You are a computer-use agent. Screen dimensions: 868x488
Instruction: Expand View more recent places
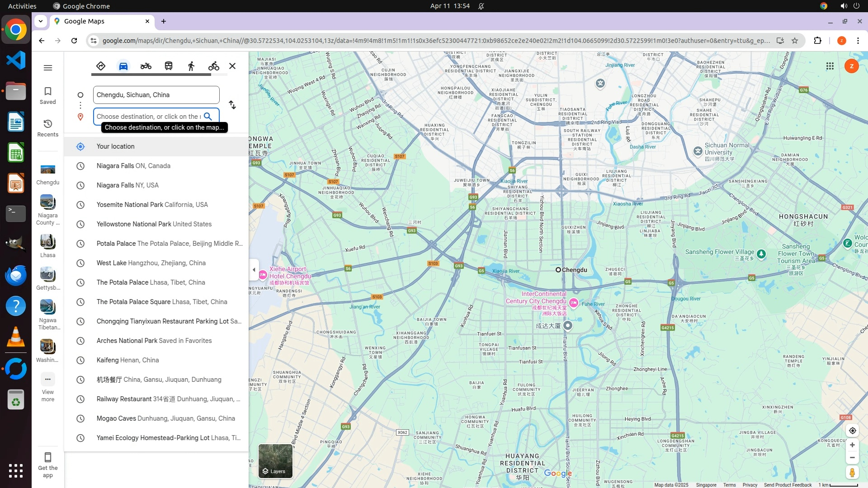(x=47, y=386)
